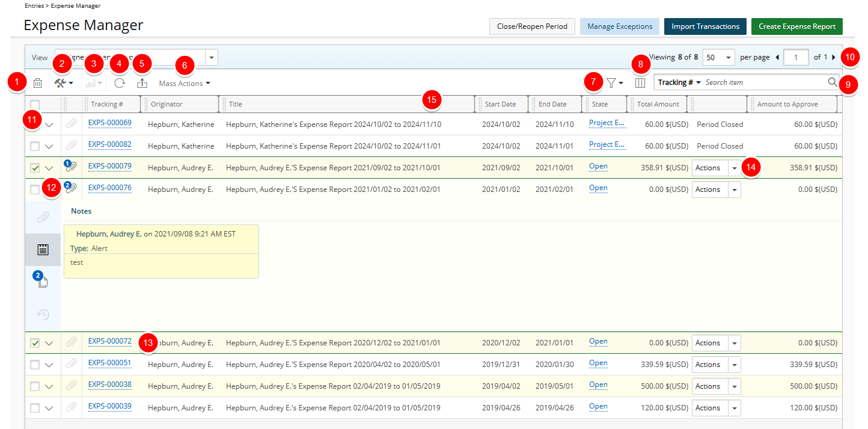Open attachments paperclip on EXPS-000079 row
The image size is (868, 429).
[x=71, y=167]
